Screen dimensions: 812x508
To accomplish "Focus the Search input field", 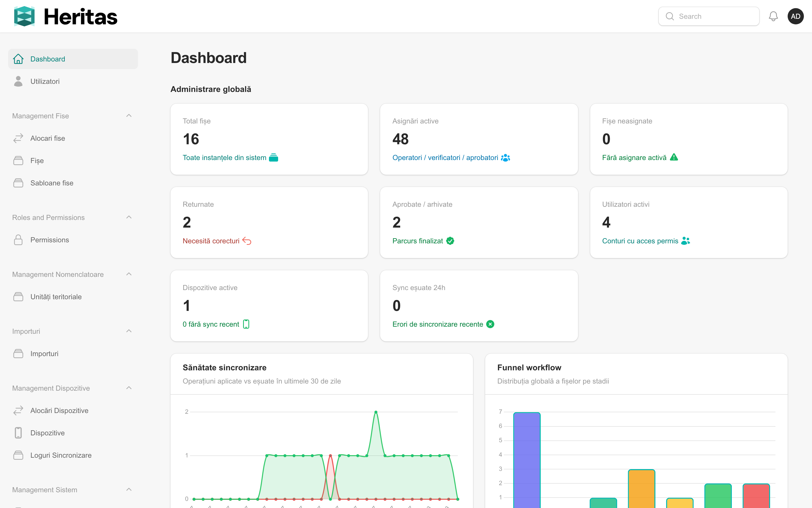I will [x=709, y=16].
